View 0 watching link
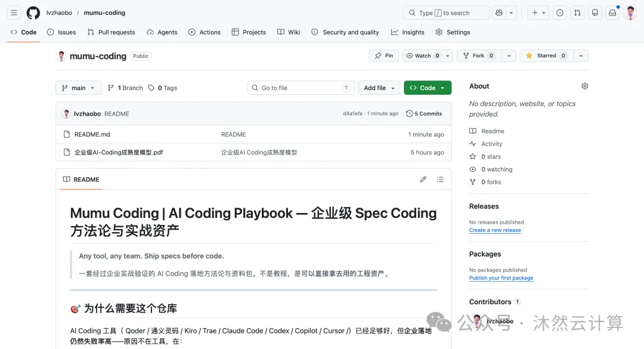Viewport: 644px width, 349px height. pos(491,169)
